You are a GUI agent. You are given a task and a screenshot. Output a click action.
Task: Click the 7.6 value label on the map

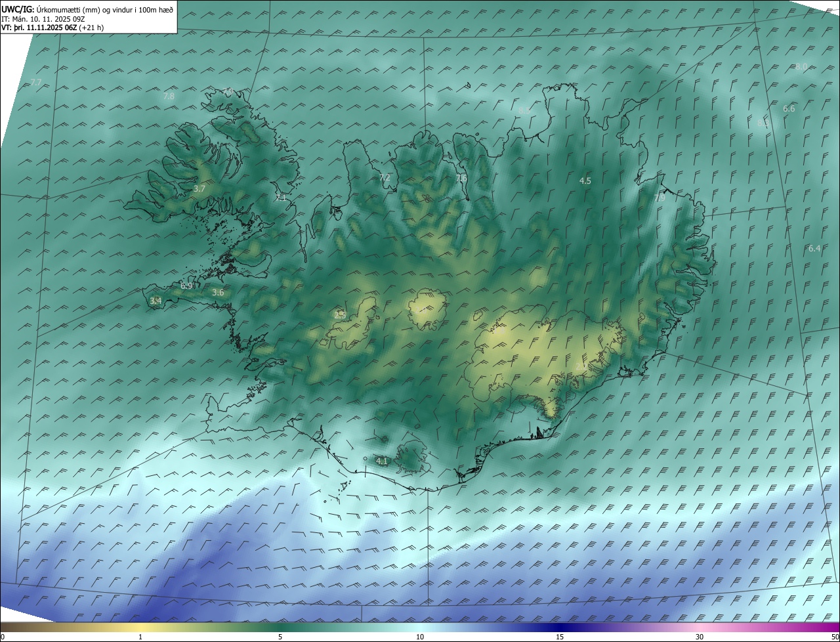coord(461,178)
